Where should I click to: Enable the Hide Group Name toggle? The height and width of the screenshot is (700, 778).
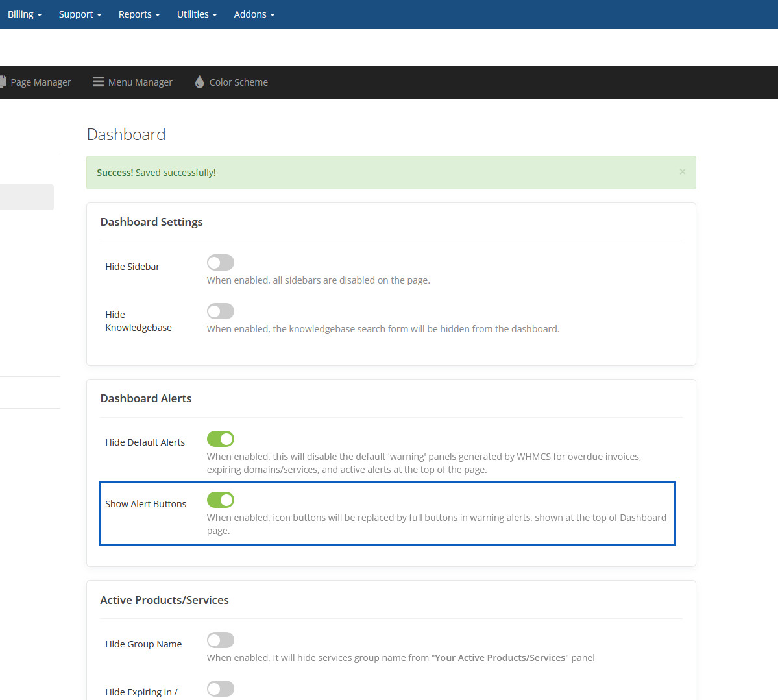point(221,640)
